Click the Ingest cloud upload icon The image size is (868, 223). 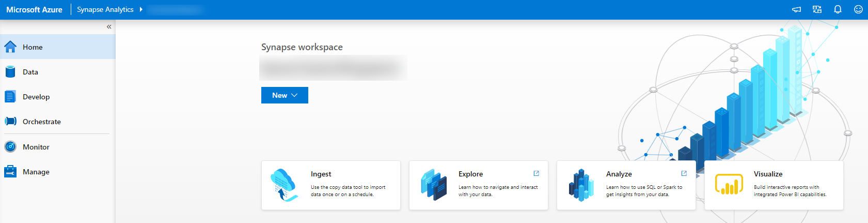[x=283, y=185]
